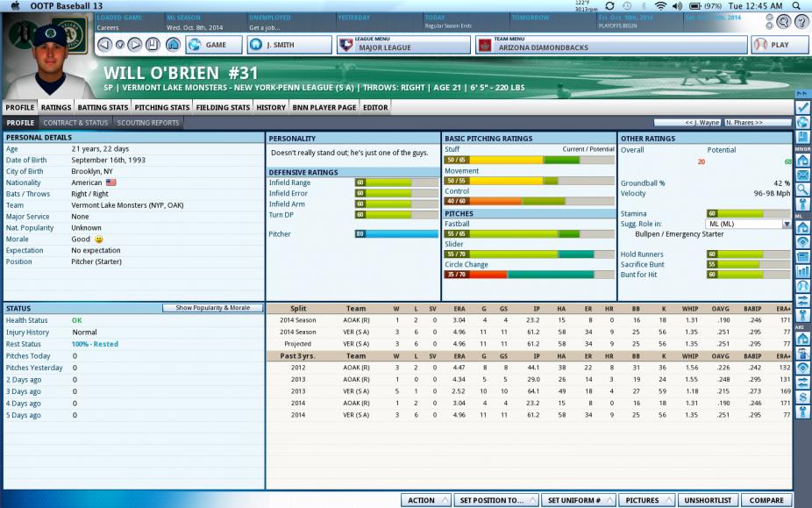This screenshot has height=508, width=812.
Task: Open the PICTURES dropdown
Action: click(647, 500)
